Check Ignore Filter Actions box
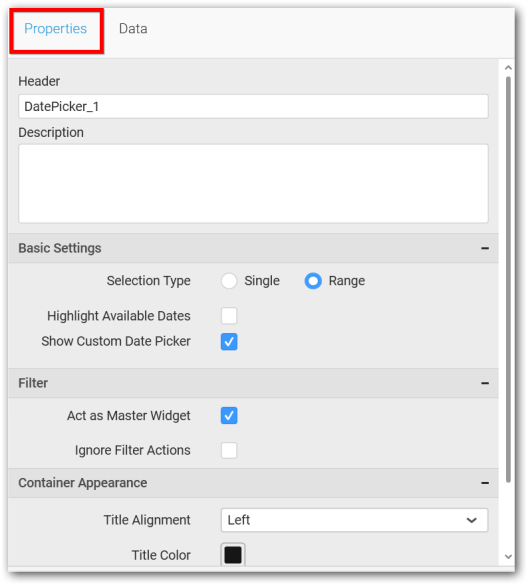The width and height of the screenshot is (528, 585). 229,450
